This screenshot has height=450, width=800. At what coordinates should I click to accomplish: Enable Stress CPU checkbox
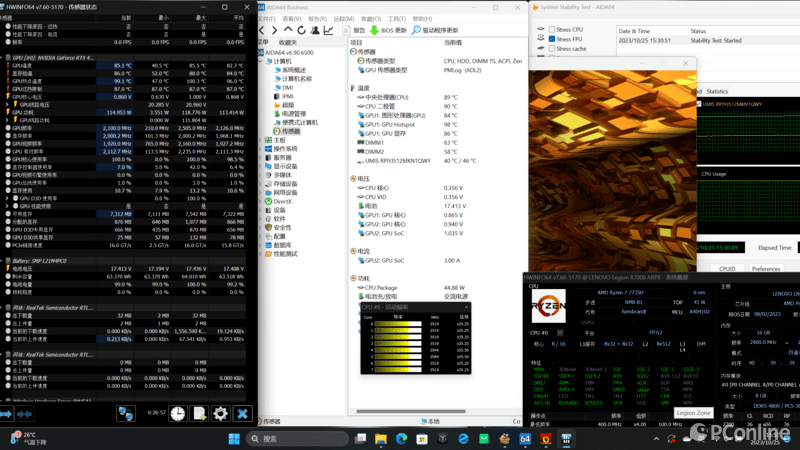coord(552,30)
